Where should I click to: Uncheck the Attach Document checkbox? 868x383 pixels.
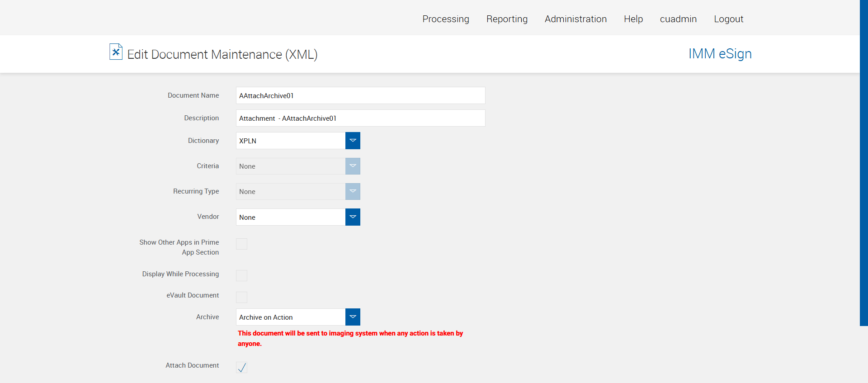click(242, 367)
